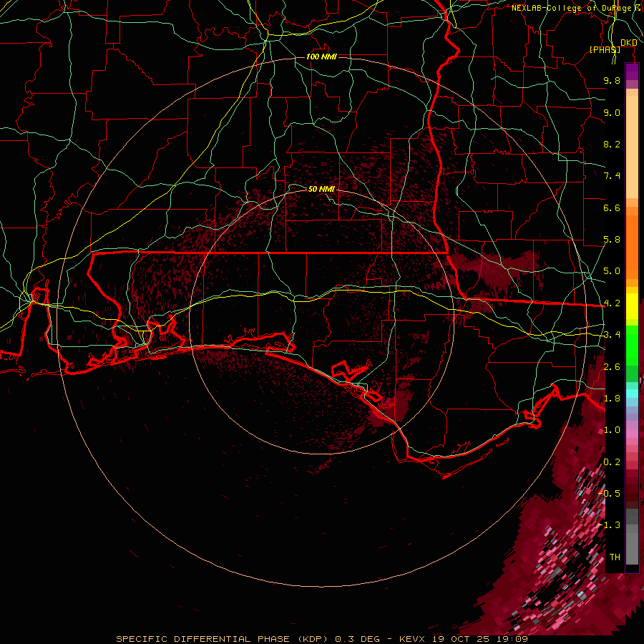Click the "SPECIFIC DIFFERENTIAL PHASE (KDP)" caption
The image size is (644, 644).
222,639
